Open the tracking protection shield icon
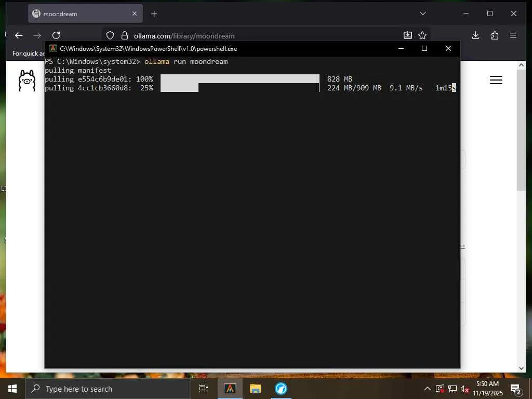Image resolution: width=532 pixels, height=399 pixels. point(110,36)
